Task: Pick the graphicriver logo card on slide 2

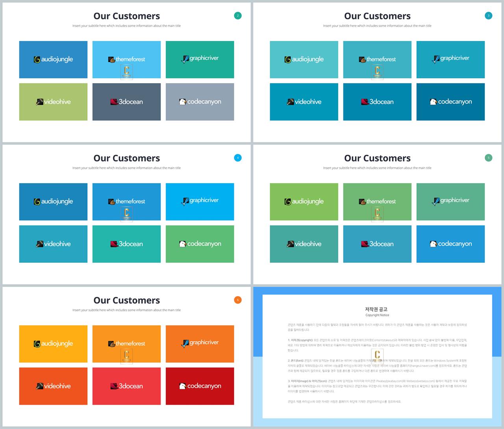Action: [x=200, y=59]
